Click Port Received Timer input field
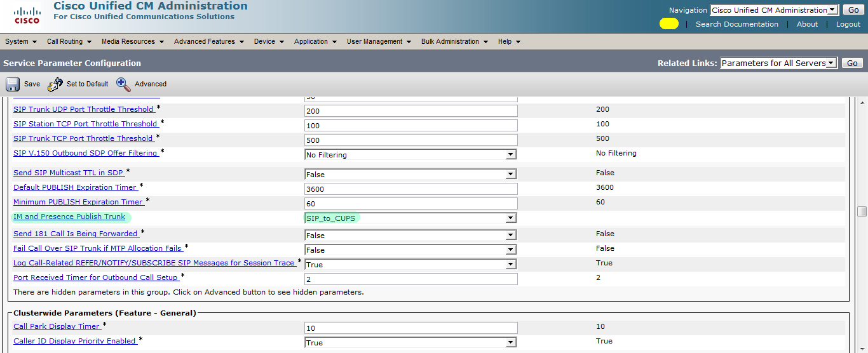 tap(411, 279)
